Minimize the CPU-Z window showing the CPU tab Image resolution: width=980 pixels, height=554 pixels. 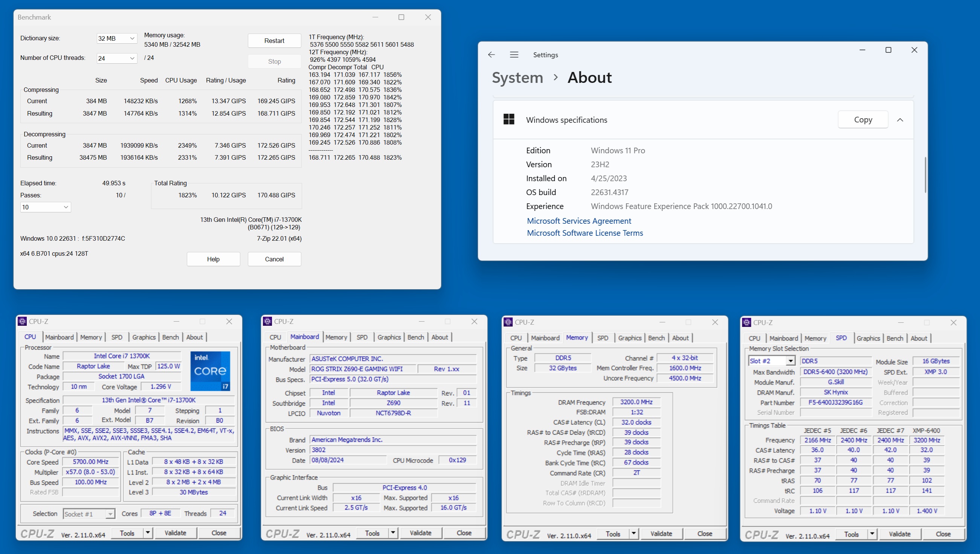tap(177, 322)
